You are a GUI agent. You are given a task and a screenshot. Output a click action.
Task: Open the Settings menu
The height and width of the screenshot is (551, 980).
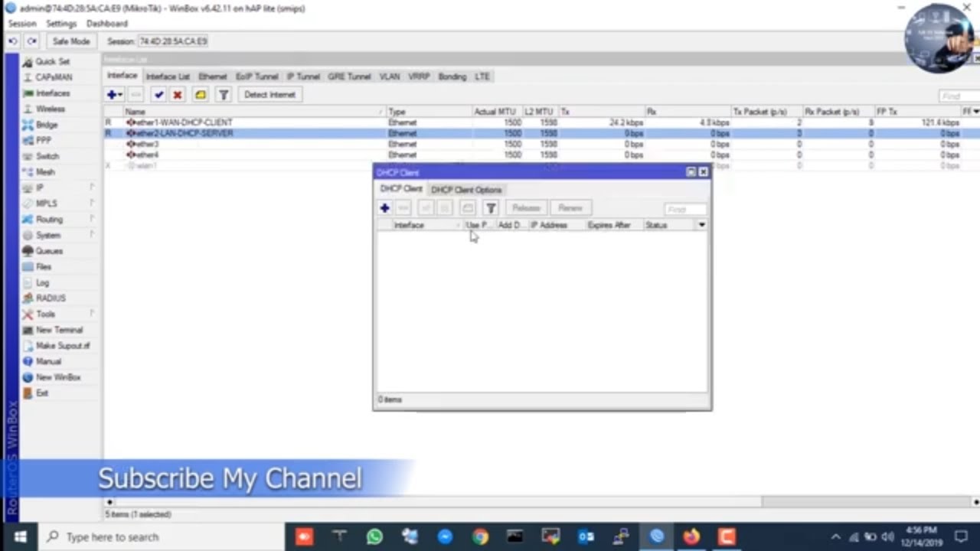point(61,24)
